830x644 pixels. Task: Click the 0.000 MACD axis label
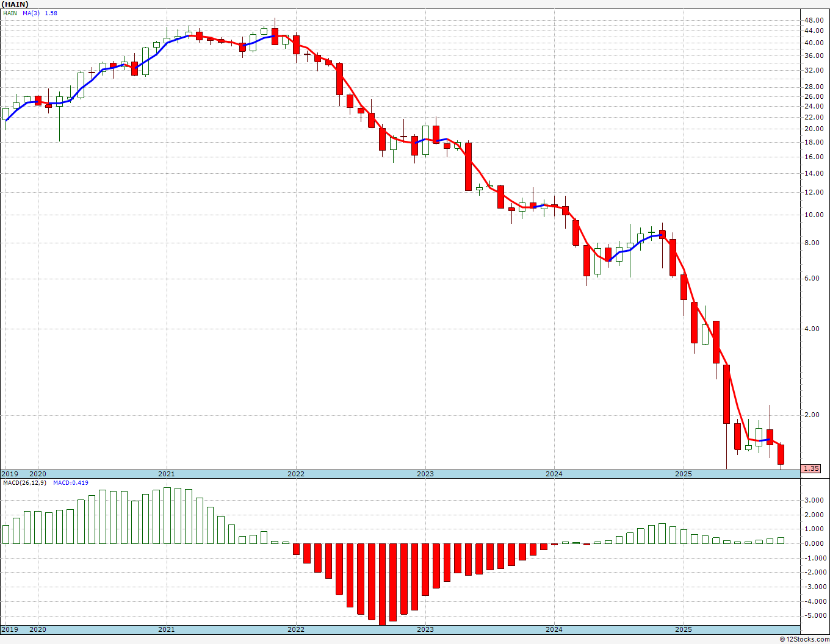coord(813,543)
